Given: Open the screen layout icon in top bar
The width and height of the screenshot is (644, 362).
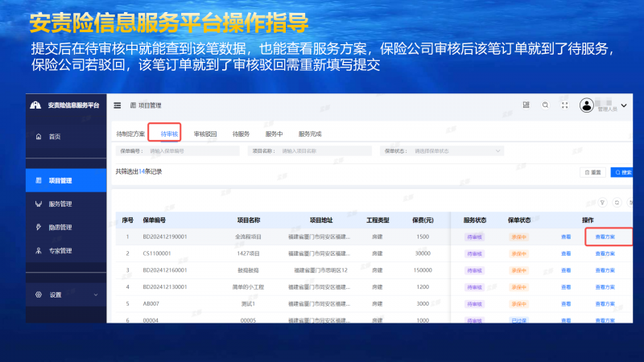Looking at the screenshot, I should [x=526, y=105].
